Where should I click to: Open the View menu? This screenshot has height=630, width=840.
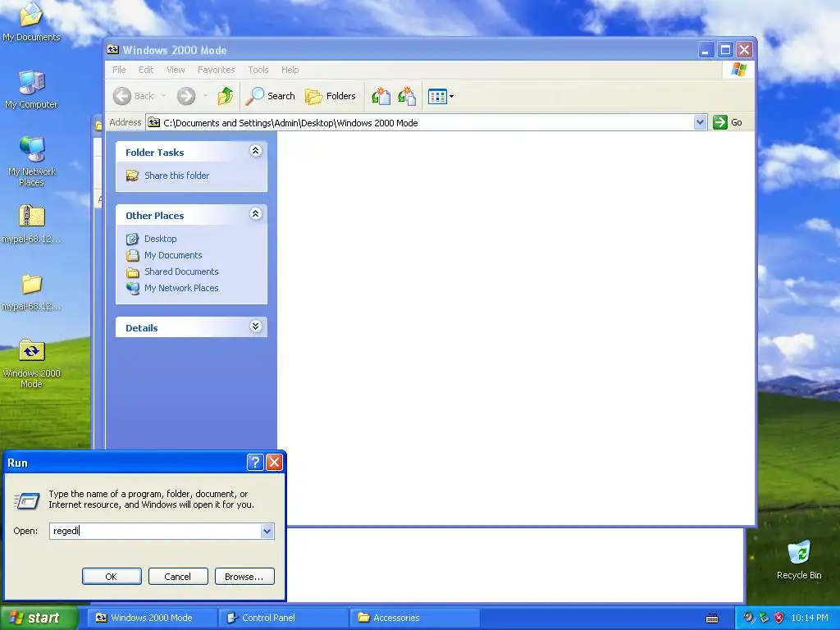176,70
